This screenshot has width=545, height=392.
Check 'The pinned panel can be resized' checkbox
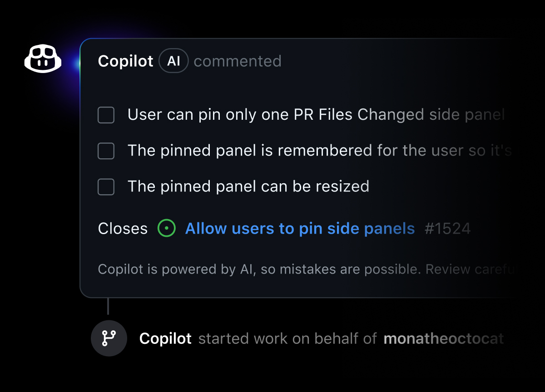tap(105, 186)
